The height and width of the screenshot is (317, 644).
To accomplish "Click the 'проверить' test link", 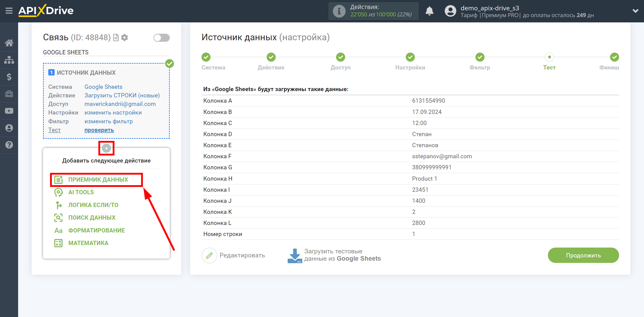I will point(99,130).
